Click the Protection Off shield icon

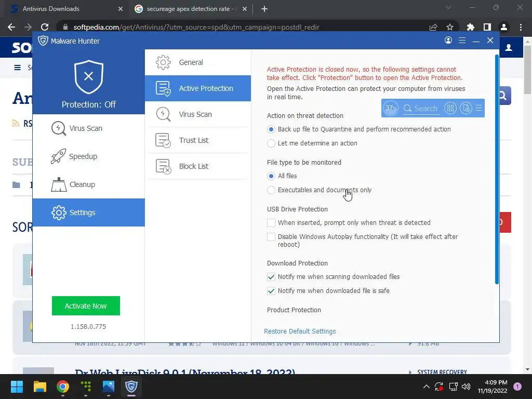click(x=88, y=77)
